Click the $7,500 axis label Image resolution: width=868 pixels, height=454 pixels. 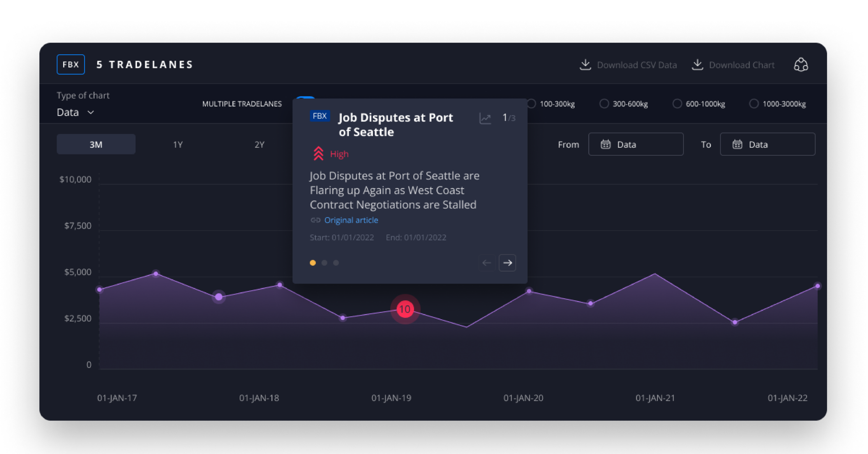[x=78, y=226]
